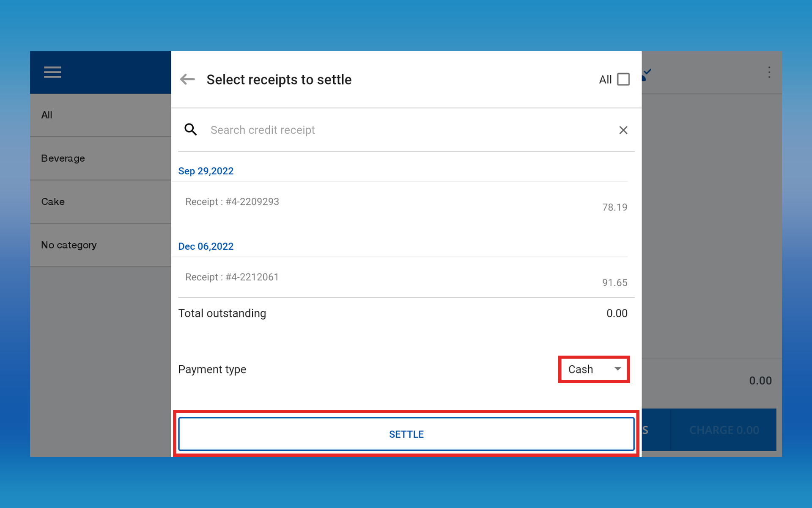Click the search magnifier icon
This screenshot has height=508, width=812.
tap(191, 130)
